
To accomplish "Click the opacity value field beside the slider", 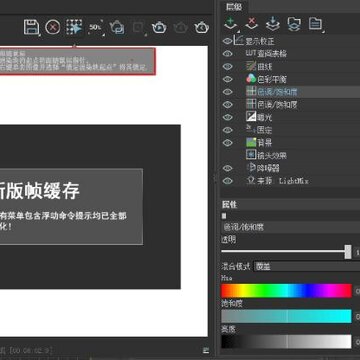I will point(357,253).
